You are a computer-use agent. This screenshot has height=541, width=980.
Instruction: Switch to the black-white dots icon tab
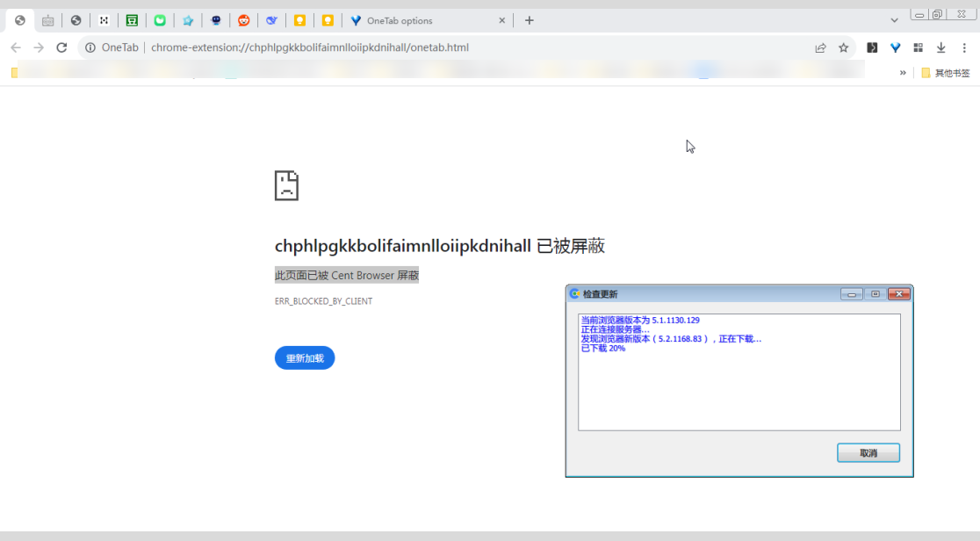[x=104, y=21]
